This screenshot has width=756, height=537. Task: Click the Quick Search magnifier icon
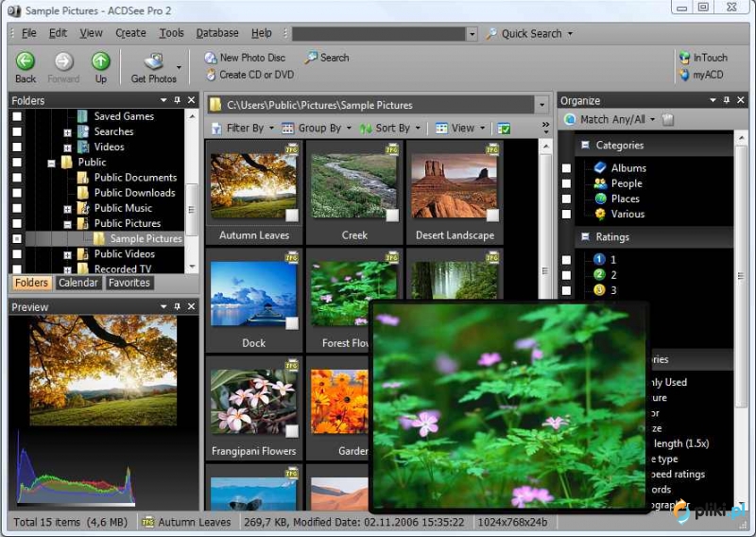490,34
